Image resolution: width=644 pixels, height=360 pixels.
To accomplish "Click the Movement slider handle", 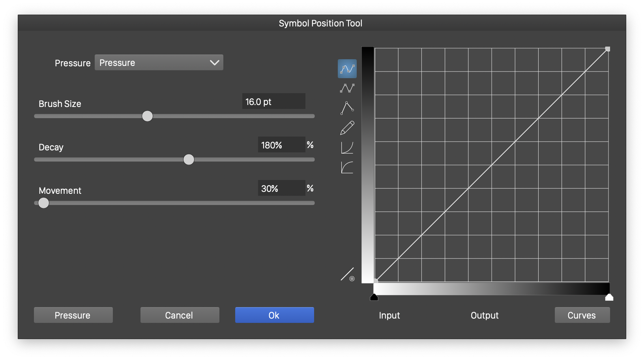I will [44, 203].
